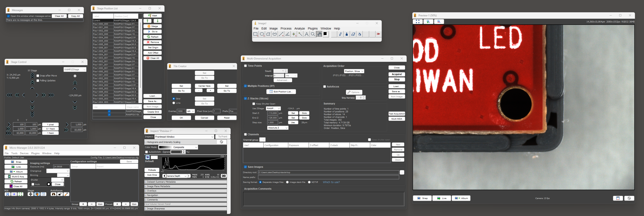
Task: Open the Analyze menu in ImageJ
Action: point(299,28)
